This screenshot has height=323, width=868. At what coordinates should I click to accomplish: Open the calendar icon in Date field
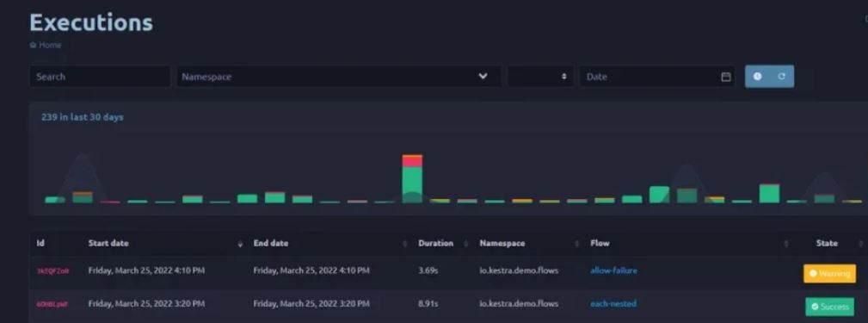click(726, 77)
